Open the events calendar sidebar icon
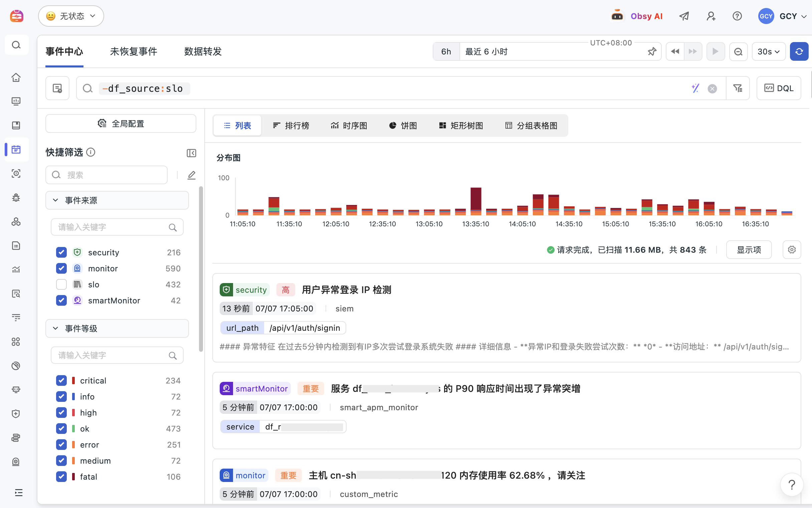This screenshot has height=508, width=812. point(16,150)
